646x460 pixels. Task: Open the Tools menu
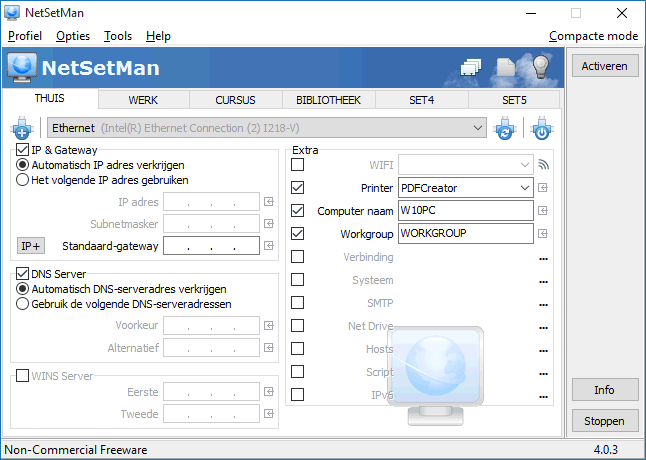[x=118, y=36]
